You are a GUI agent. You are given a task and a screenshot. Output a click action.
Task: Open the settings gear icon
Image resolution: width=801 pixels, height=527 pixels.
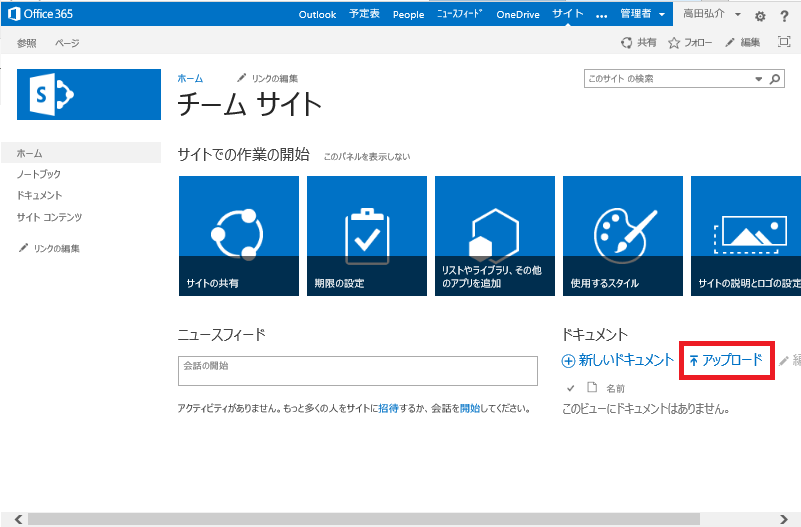(x=760, y=16)
